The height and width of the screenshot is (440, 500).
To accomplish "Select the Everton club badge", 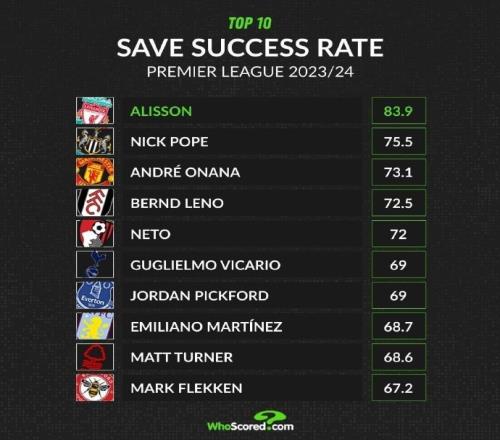I will coord(95,295).
